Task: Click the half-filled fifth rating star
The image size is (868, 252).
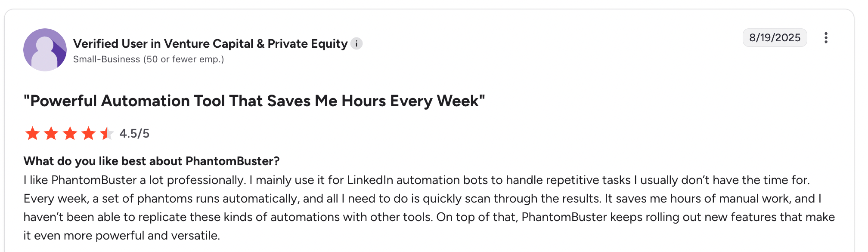Action: 107,134
